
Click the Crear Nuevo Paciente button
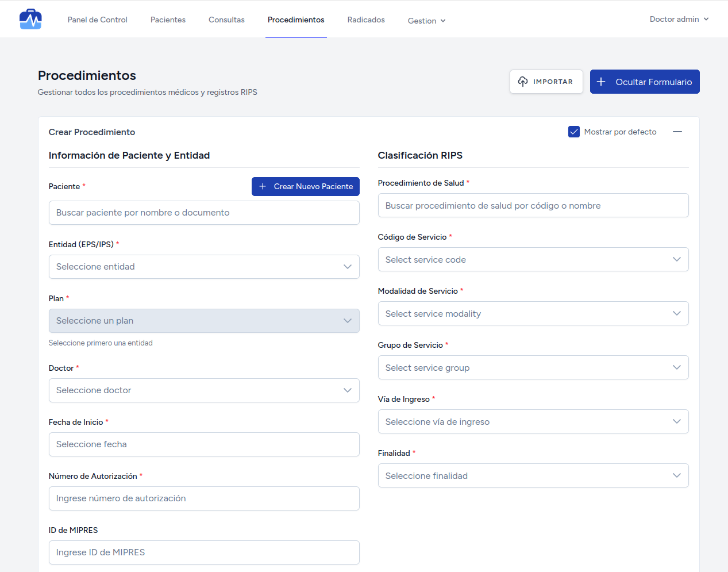point(306,186)
